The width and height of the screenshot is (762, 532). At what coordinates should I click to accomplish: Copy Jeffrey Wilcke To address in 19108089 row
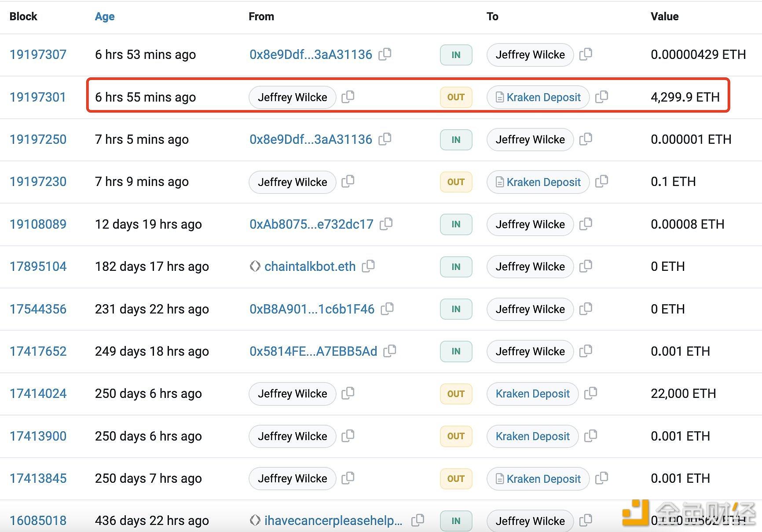[586, 224]
